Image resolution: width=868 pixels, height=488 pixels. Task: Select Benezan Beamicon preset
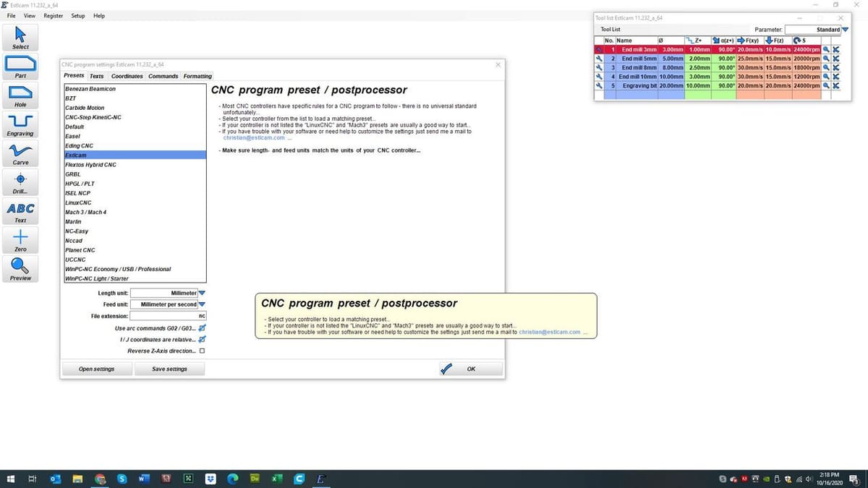tap(135, 88)
